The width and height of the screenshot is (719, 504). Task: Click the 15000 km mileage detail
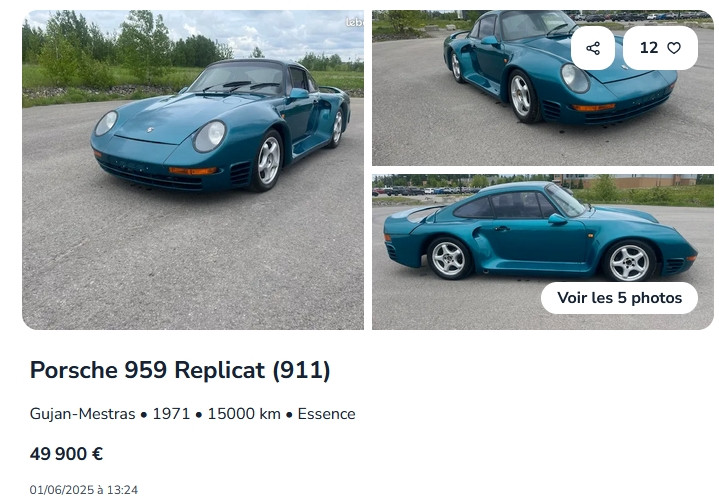244,414
